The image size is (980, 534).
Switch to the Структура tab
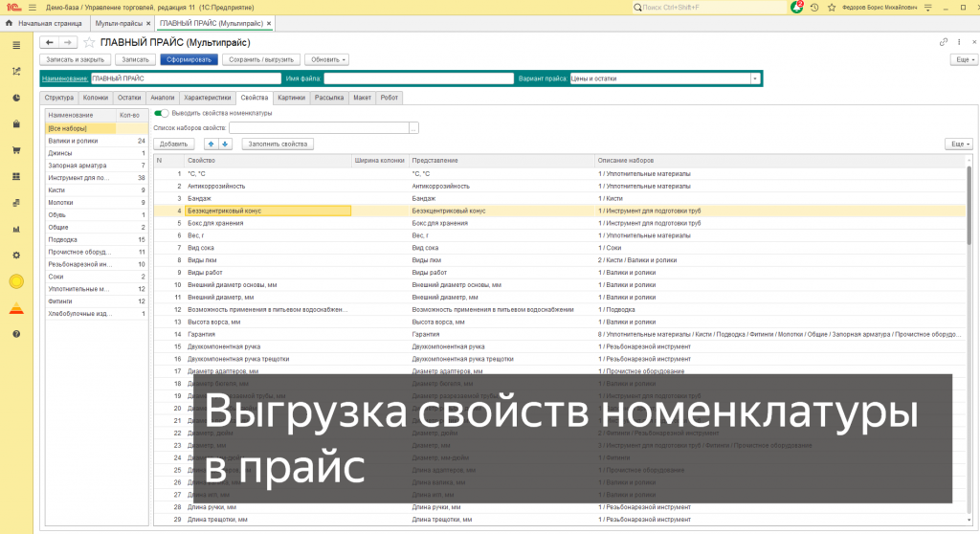(58, 98)
